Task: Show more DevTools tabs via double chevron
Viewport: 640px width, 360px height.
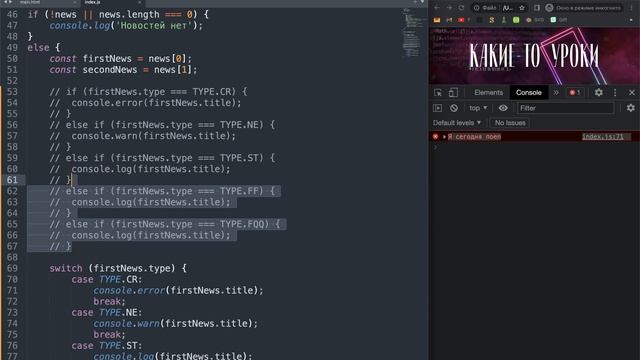Action: point(556,93)
